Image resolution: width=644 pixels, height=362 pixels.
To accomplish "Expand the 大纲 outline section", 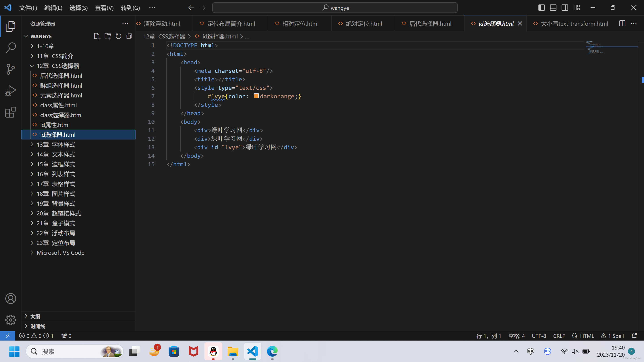I will tap(35, 317).
